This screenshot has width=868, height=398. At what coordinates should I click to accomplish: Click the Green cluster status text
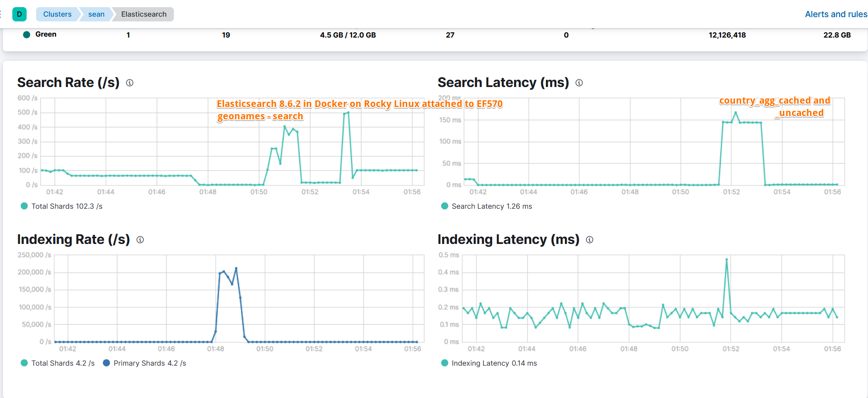coord(46,34)
